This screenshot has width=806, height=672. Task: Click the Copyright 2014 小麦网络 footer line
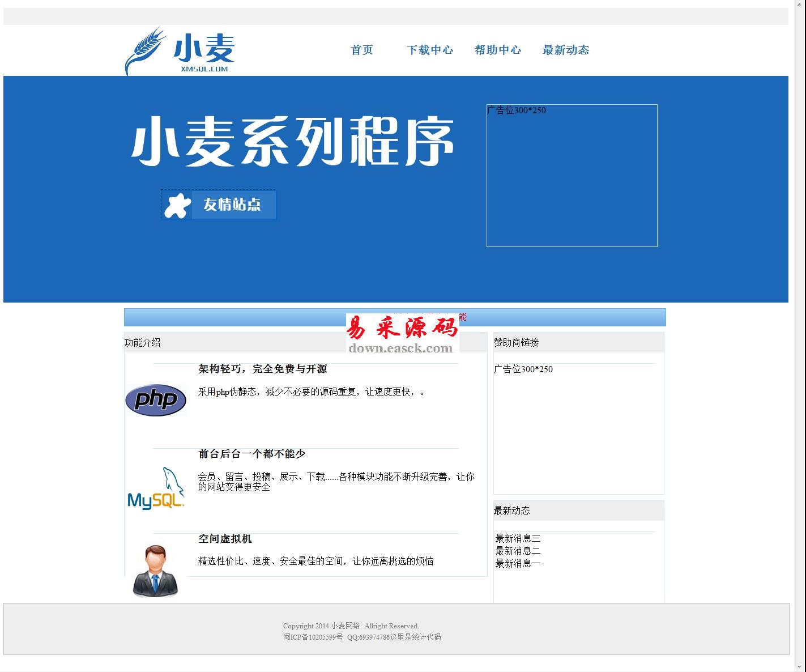coord(351,626)
